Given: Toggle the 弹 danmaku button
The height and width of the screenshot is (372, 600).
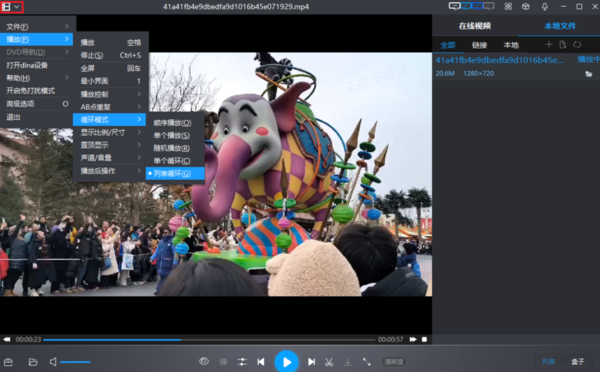Looking at the screenshot, I should click(223, 362).
